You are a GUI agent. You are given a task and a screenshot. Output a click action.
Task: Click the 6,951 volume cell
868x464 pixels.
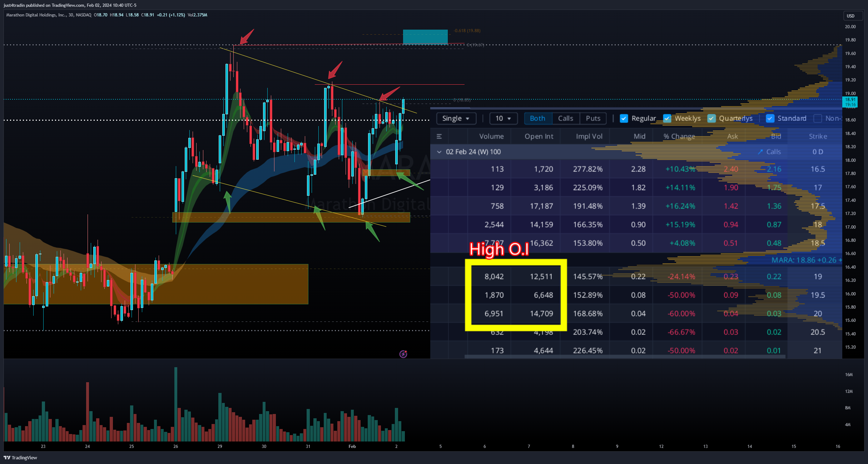tap(494, 314)
